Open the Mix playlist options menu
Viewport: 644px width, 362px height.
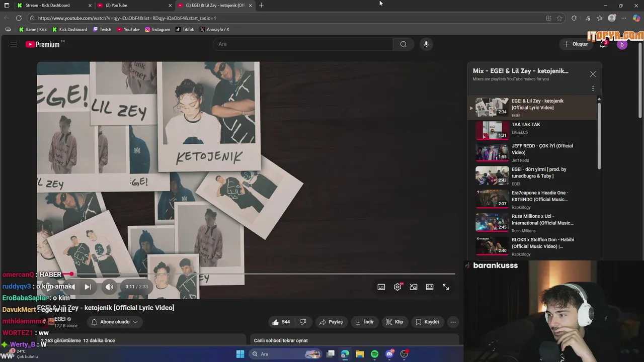point(593,88)
